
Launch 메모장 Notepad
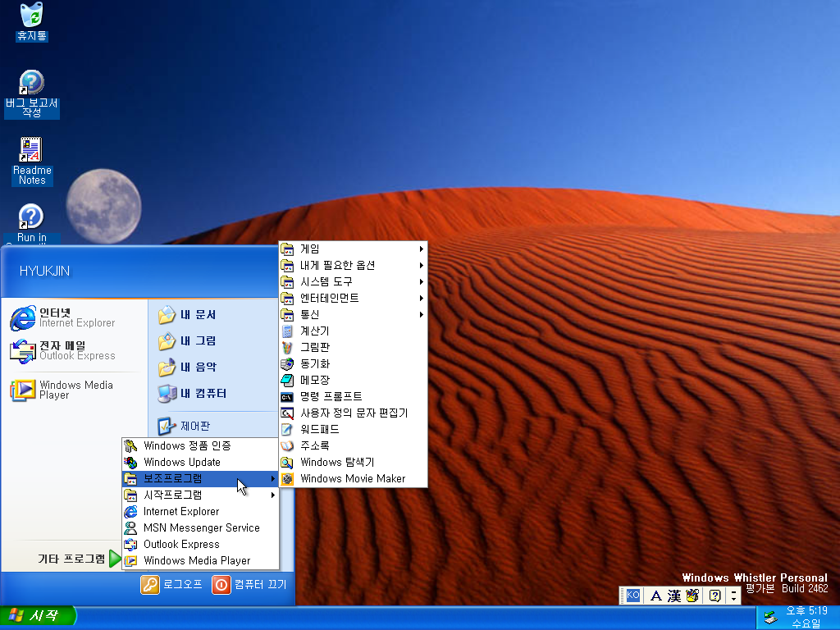pyautogui.click(x=353, y=380)
